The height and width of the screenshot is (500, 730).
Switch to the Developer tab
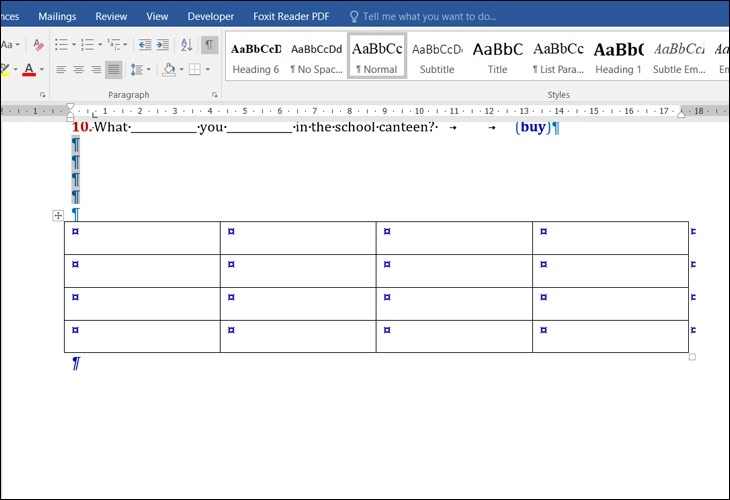coord(210,16)
